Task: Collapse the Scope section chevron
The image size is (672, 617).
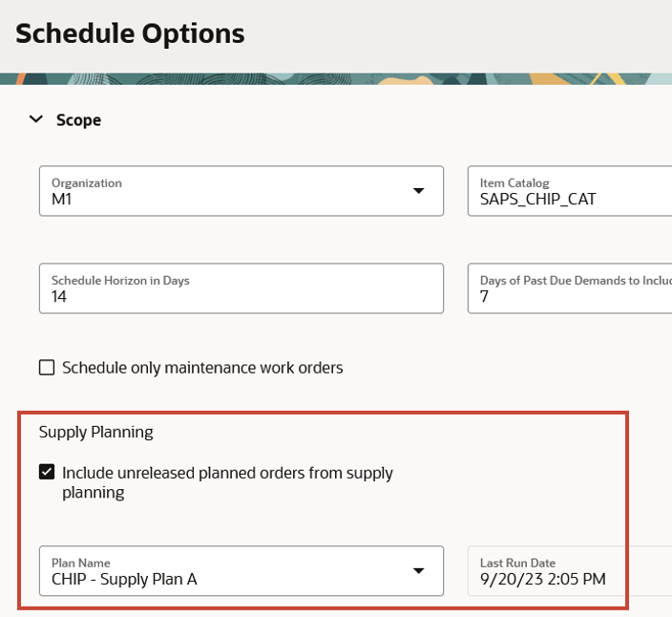Action: click(x=36, y=120)
